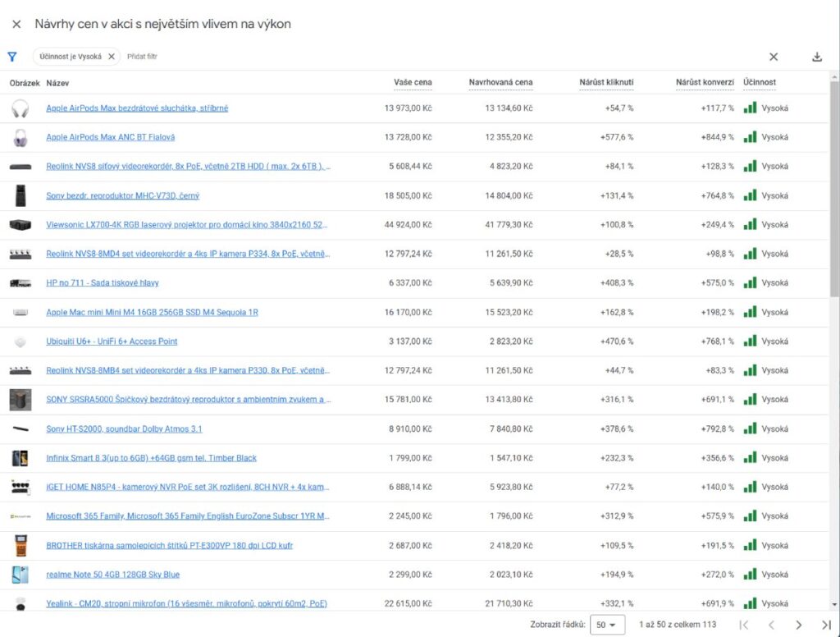Sort by the 'Název' column header
Screen dimensions: 840x637
tap(57, 83)
